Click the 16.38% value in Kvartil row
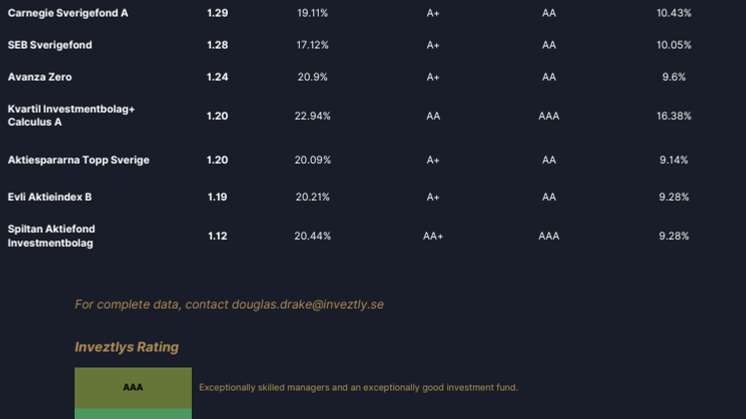The height and width of the screenshot is (419, 746). pyautogui.click(x=674, y=116)
